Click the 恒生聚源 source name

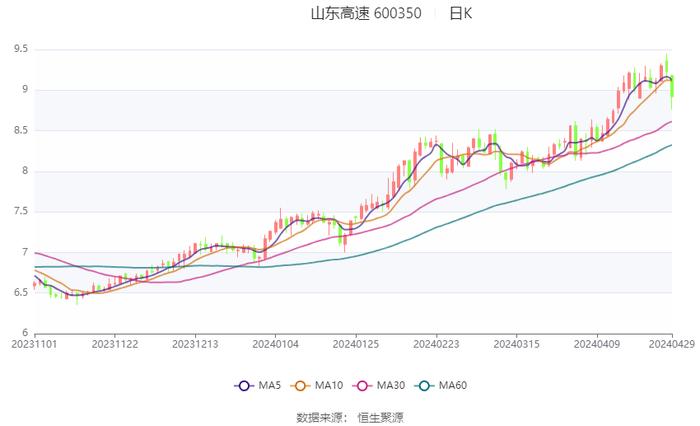pos(380,418)
